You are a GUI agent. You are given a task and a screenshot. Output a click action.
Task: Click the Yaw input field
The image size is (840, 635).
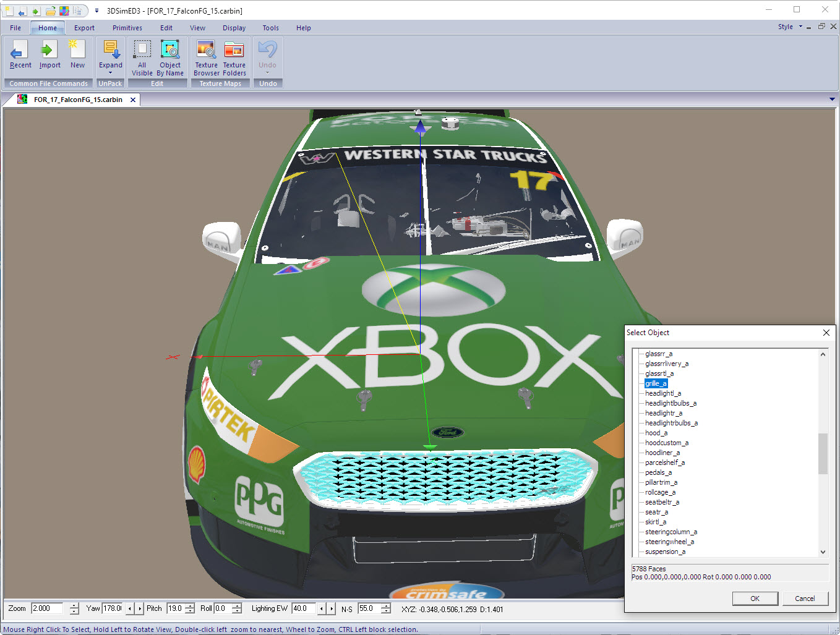click(113, 608)
